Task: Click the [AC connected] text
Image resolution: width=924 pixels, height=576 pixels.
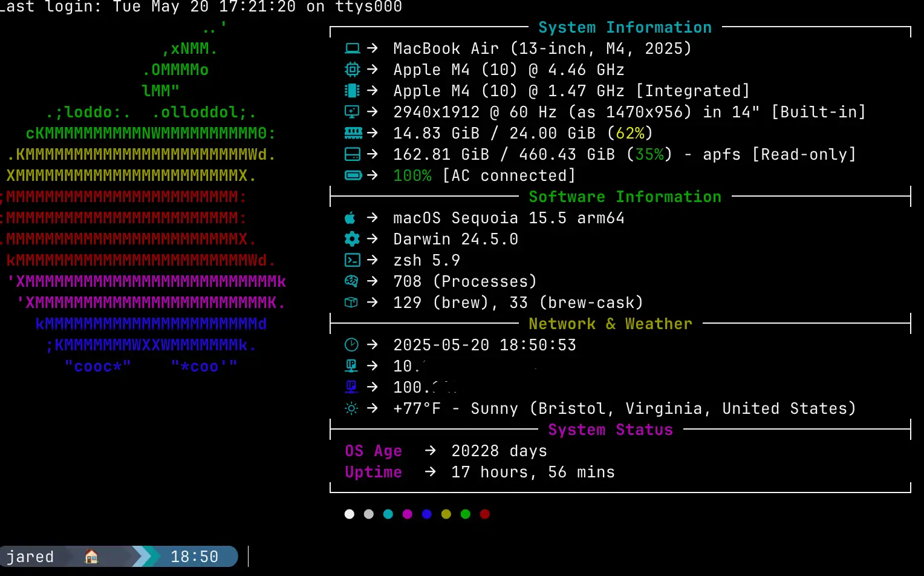Action: point(509,175)
